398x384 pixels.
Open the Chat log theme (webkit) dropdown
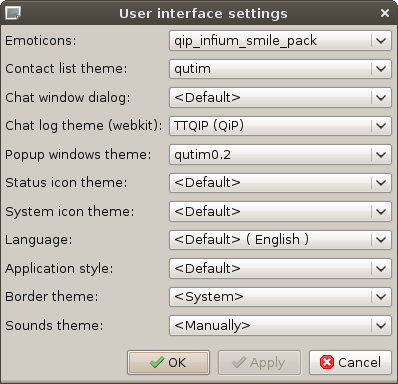(x=280, y=126)
